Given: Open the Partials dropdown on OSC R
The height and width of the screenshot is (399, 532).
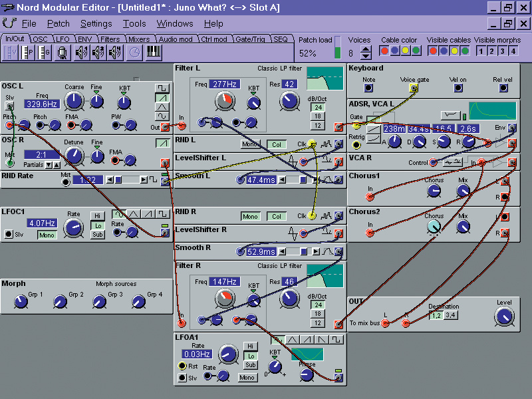Looking at the screenshot, I should [49, 164].
